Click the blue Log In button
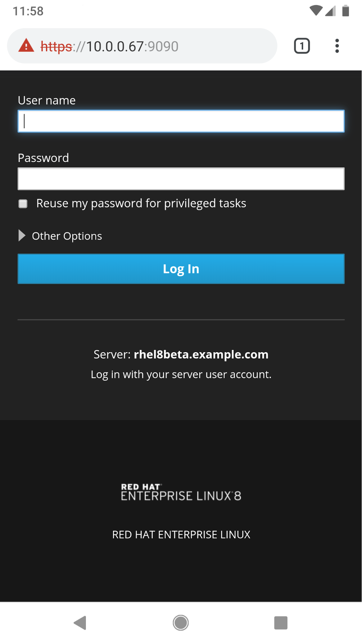Image resolution: width=362 pixels, height=644 pixels. pyautogui.click(x=181, y=269)
